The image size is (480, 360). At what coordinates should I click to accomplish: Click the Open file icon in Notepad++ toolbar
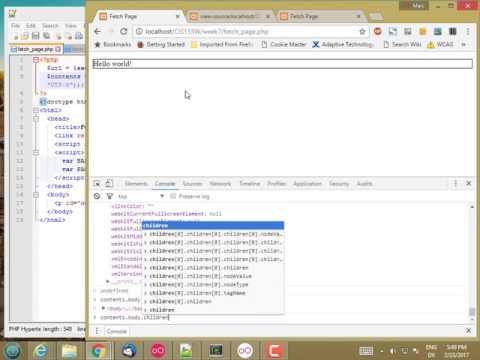(x=25, y=36)
